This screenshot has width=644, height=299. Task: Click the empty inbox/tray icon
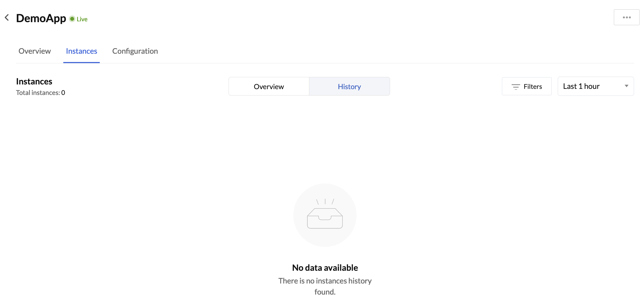[x=324, y=218]
